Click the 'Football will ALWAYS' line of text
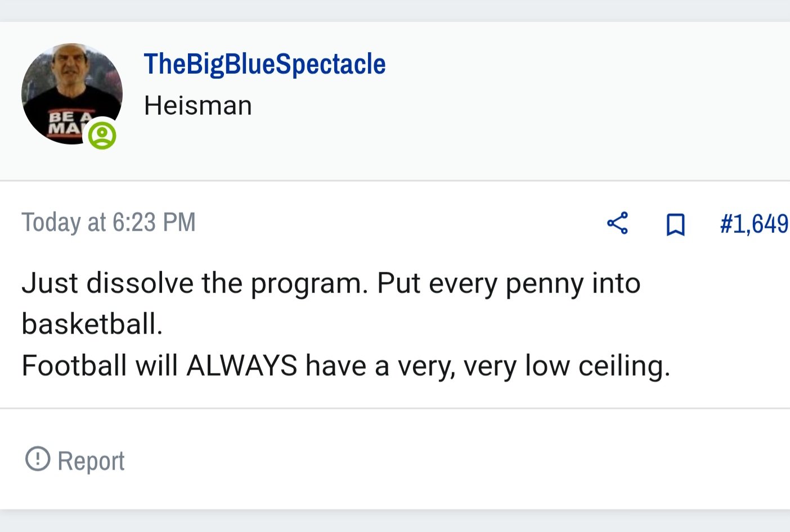This screenshot has width=790, height=532. (x=159, y=366)
